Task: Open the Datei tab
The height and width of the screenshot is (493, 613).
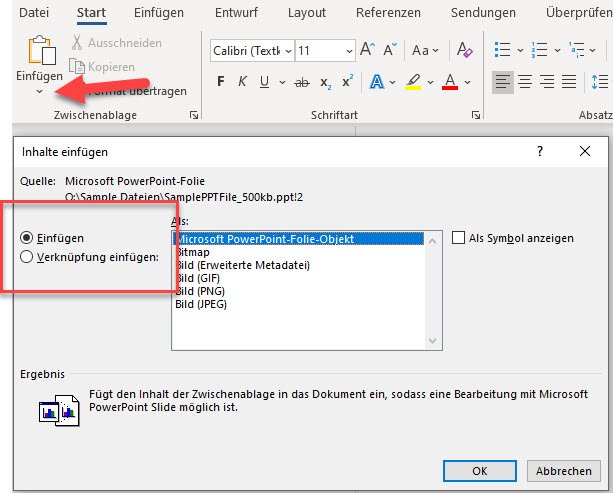Action: (34, 13)
